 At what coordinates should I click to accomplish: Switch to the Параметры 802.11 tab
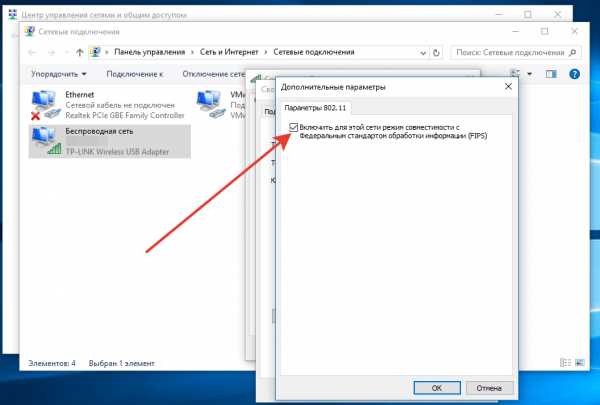click(x=315, y=108)
